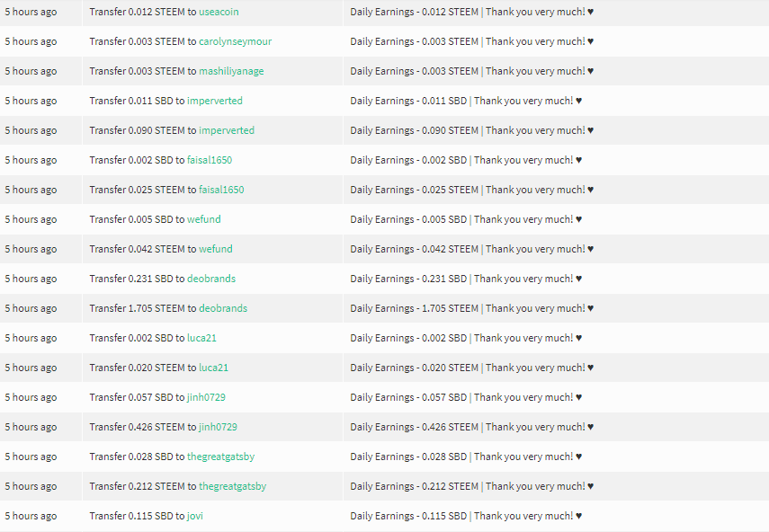Select memo 'Daily Earnings - 0.002 SBD' for faisal1650

coord(408,160)
